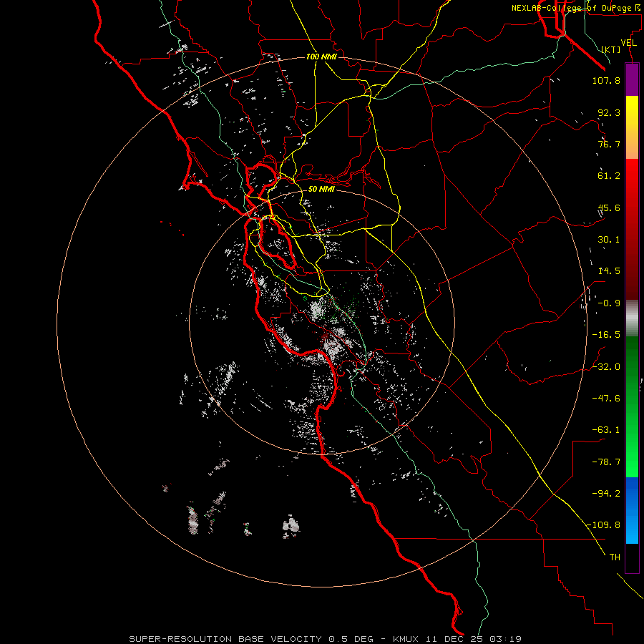644x644 pixels.
Task: Click the 14.5 legend value
Action: (609, 271)
